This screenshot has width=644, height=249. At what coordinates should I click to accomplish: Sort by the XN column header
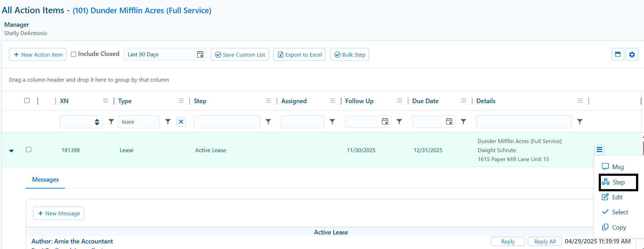[64, 101]
